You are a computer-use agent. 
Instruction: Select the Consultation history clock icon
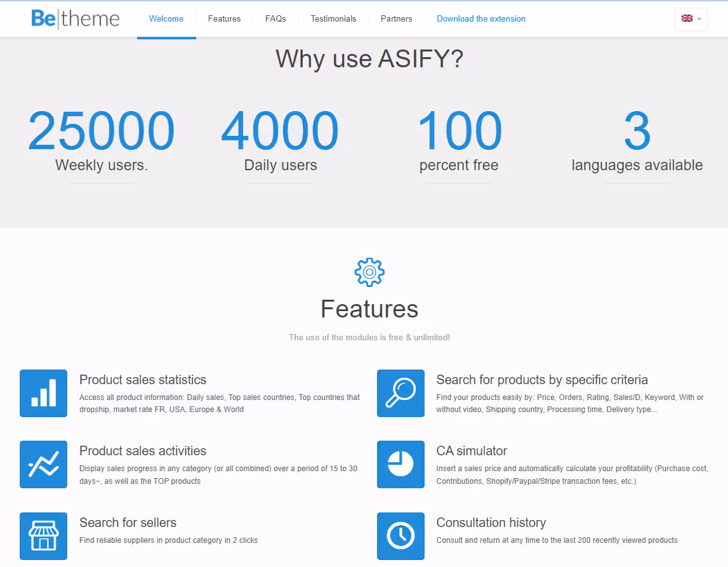pyautogui.click(x=400, y=536)
